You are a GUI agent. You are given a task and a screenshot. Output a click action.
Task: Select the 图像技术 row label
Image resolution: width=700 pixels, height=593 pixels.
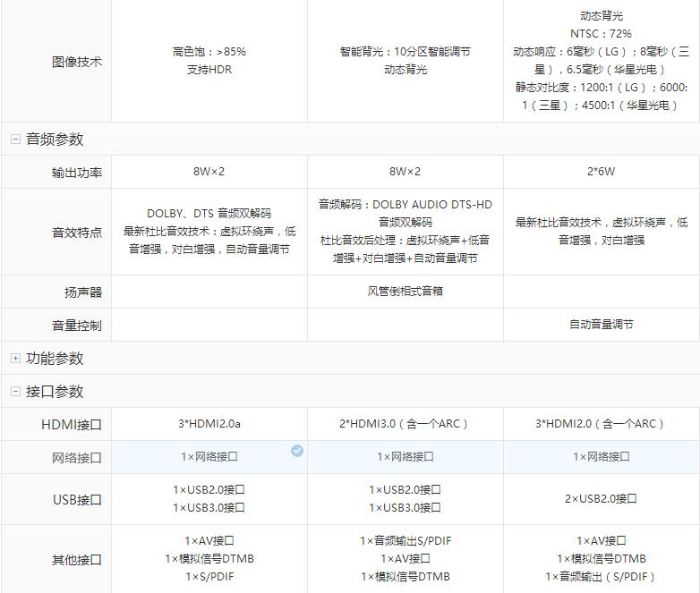[x=77, y=62]
